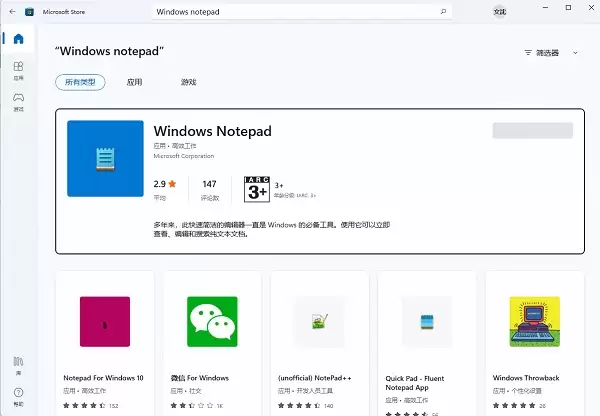Open the Help icon in sidebar
Screen dimensions: 600x416
coord(18,397)
